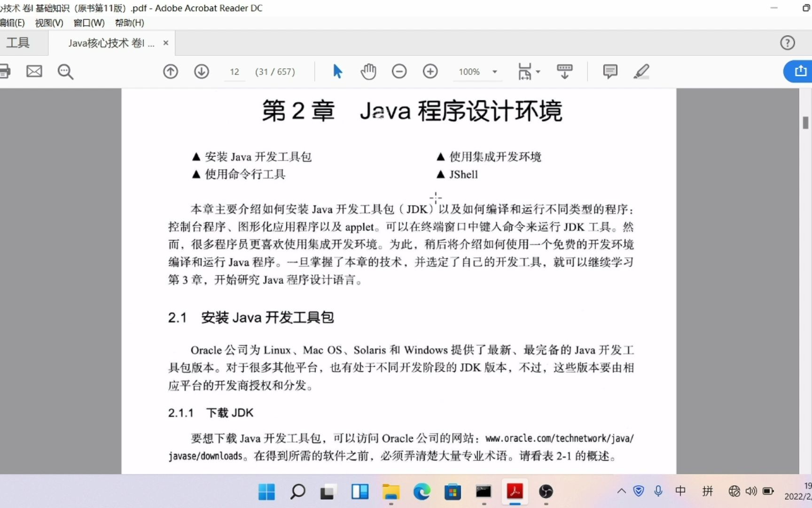Show hidden system tray icons
Viewport: 812px width, 508px height.
tap(622, 491)
